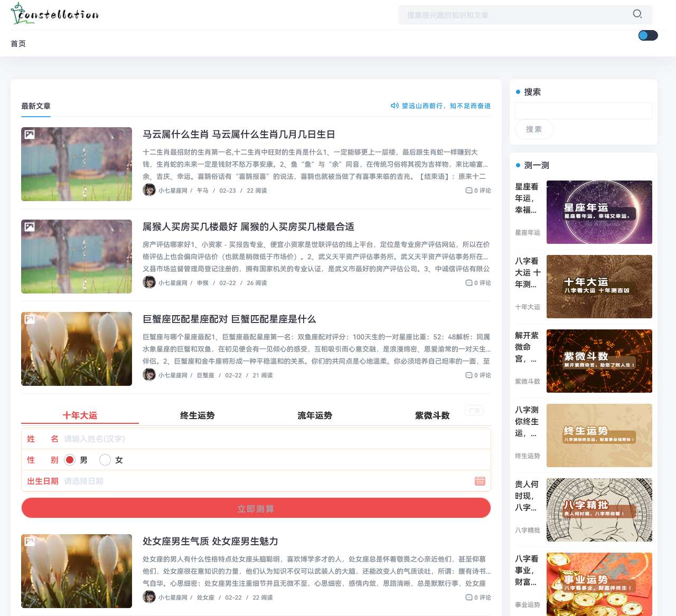Click the comment icon beside 0评论 on the 处女座 article
Image resolution: width=676 pixels, height=616 pixels.
click(468, 597)
